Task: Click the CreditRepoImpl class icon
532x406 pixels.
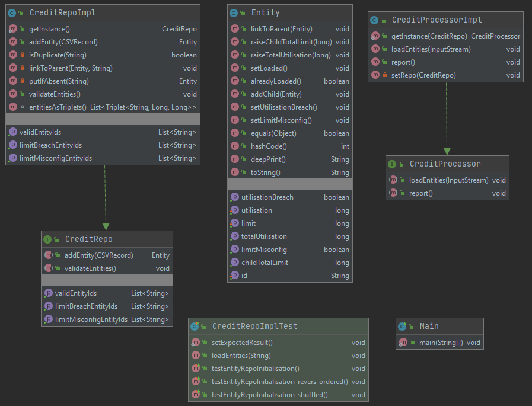Action: coord(12,13)
